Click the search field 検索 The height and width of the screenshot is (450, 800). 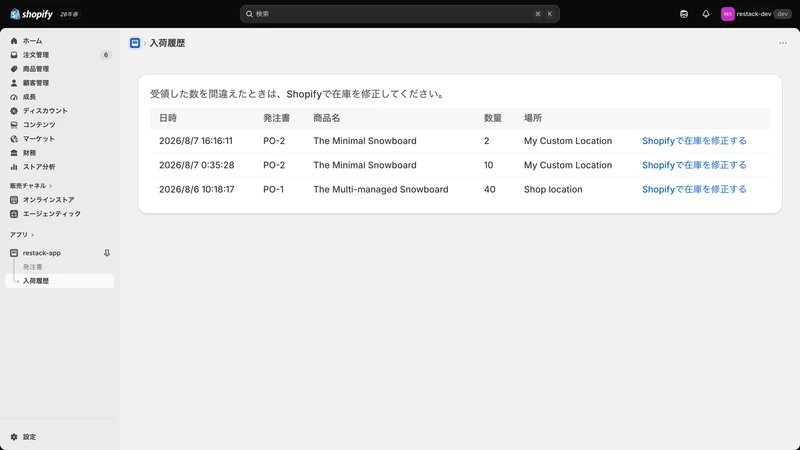pyautogui.click(x=399, y=14)
